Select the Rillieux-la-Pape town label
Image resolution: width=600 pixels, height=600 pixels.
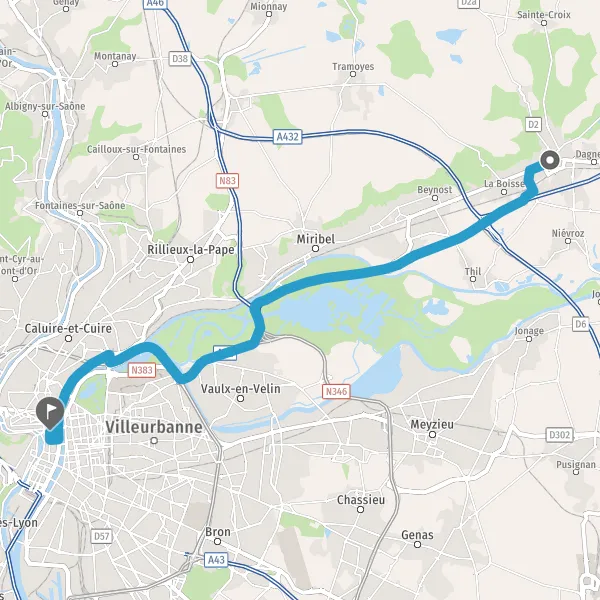pos(191,250)
